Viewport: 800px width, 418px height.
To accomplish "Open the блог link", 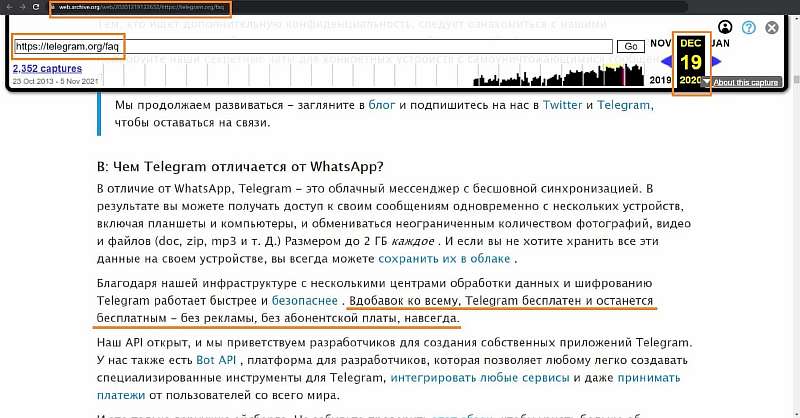I will [x=383, y=104].
